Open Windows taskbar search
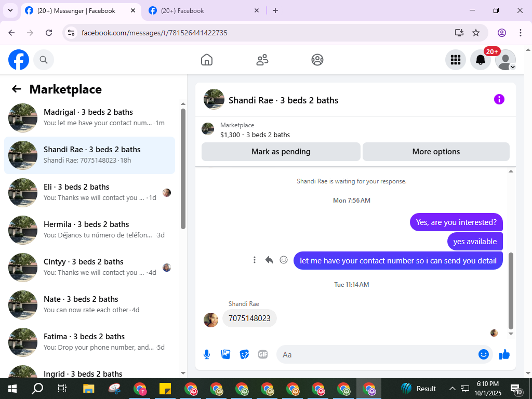 pyautogui.click(x=37, y=389)
